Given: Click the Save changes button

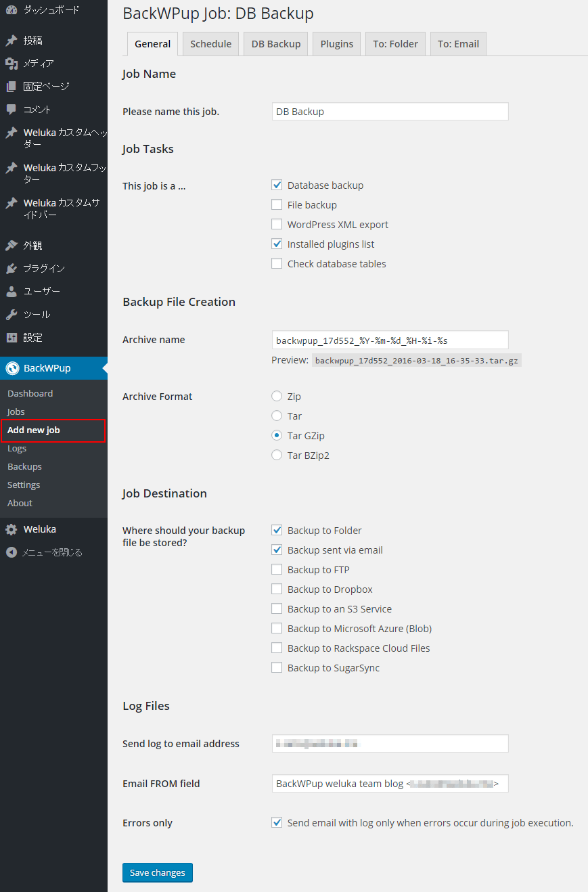Looking at the screenshot, I should (158, 872).
